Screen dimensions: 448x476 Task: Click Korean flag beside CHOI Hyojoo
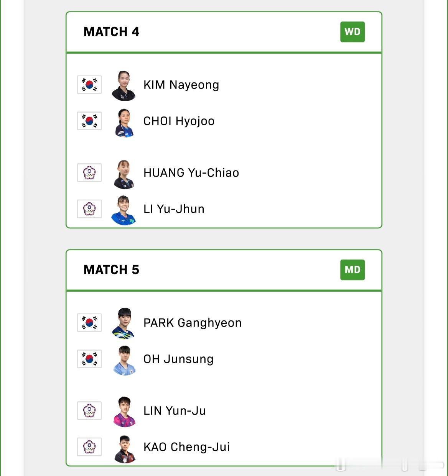point(89,121)
